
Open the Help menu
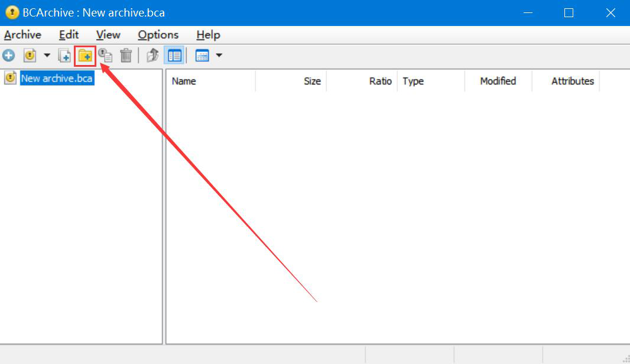pos(208,35)
